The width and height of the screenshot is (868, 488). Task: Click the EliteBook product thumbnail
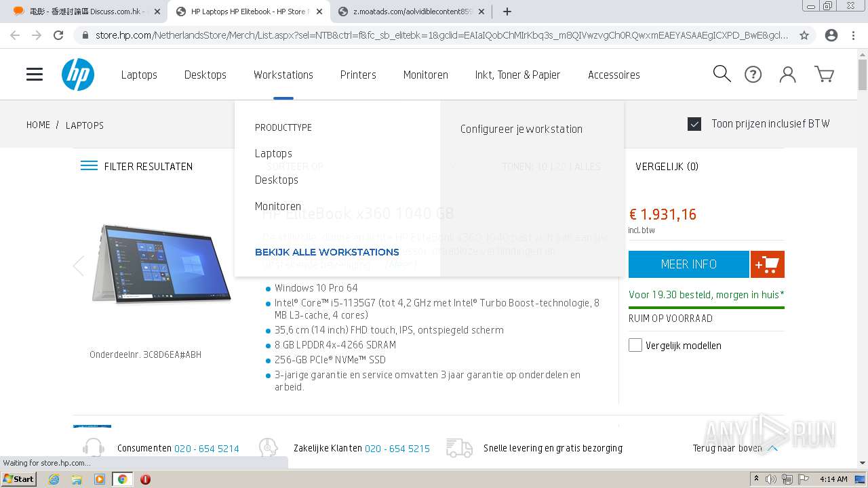161,264
